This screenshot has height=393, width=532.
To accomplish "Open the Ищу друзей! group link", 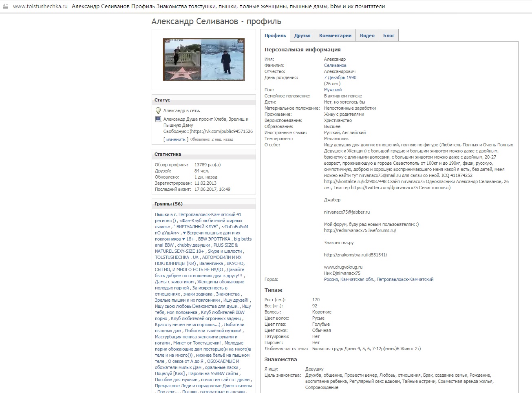I will click(236, 300).
